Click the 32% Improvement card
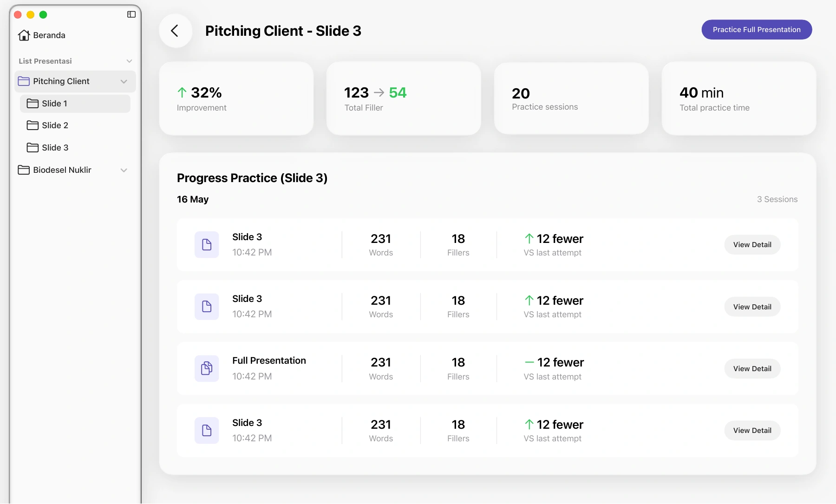Image resolution: width=836 pixels, height=504 pixels. (x=236, y=98)
